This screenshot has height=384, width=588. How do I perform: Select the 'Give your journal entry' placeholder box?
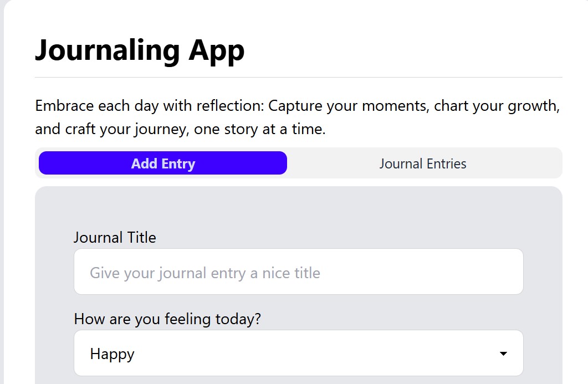pos(299,272)
